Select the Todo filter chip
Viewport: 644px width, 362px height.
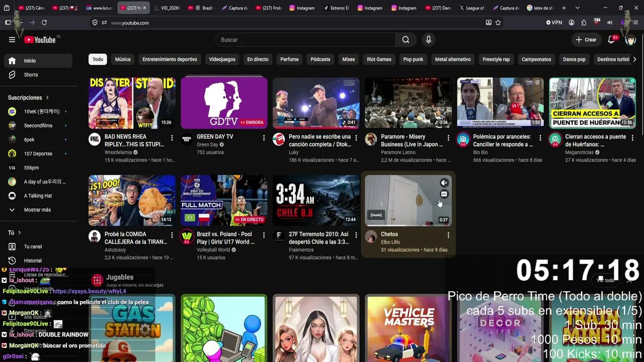coord(98,59)
